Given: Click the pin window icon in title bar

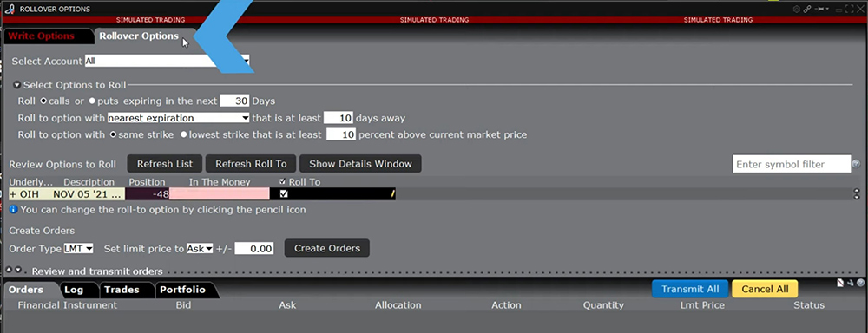Looking at the screenshot, I should click(x=821, y=9).
